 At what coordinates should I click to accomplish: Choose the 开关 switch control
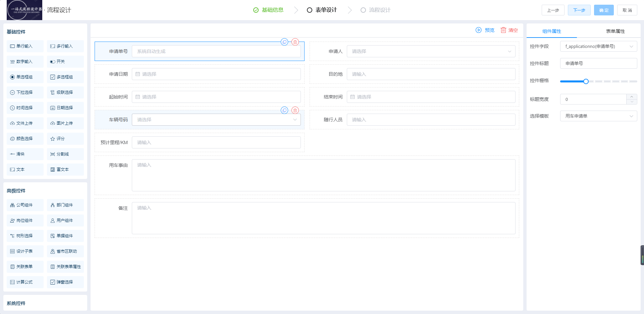pyautogui.click(x=65, y=62)
